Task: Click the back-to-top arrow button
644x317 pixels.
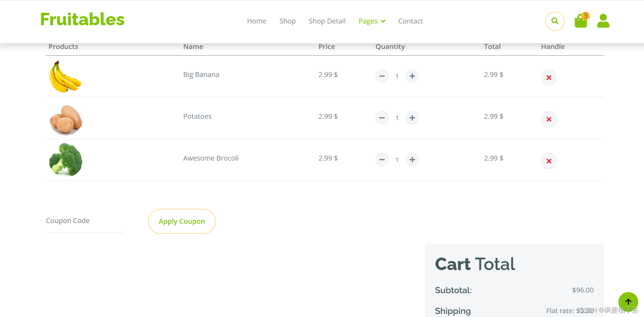Action: point(628,302)
